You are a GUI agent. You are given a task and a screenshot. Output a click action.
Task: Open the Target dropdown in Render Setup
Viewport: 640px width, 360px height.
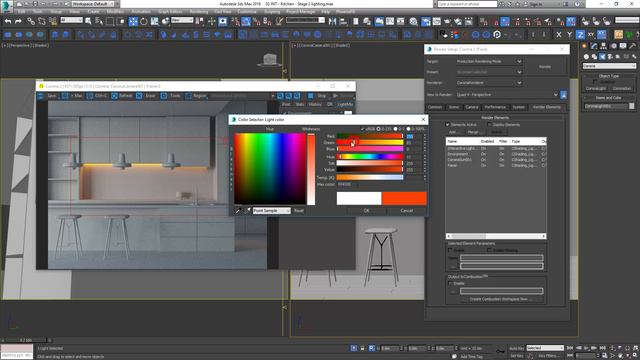click(489, 61)
